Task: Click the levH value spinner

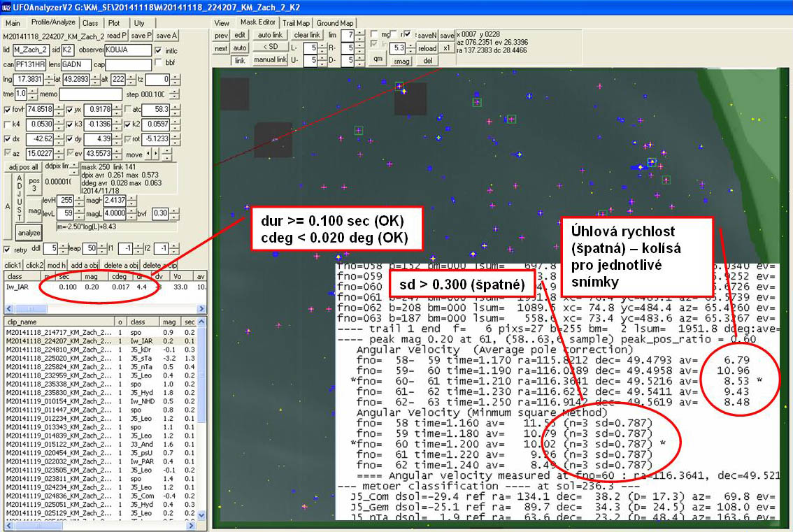Action: 79,201
